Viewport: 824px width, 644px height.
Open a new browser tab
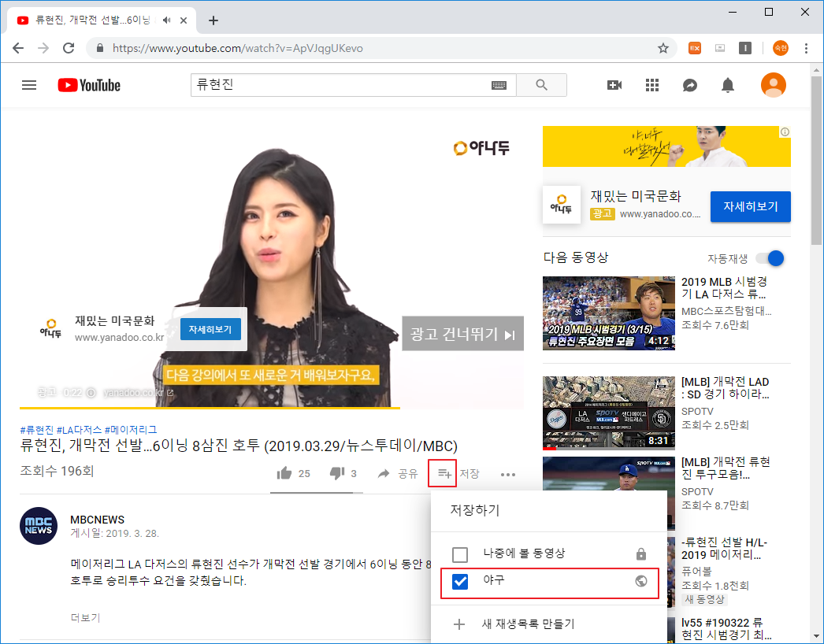(x=213, y=20)
